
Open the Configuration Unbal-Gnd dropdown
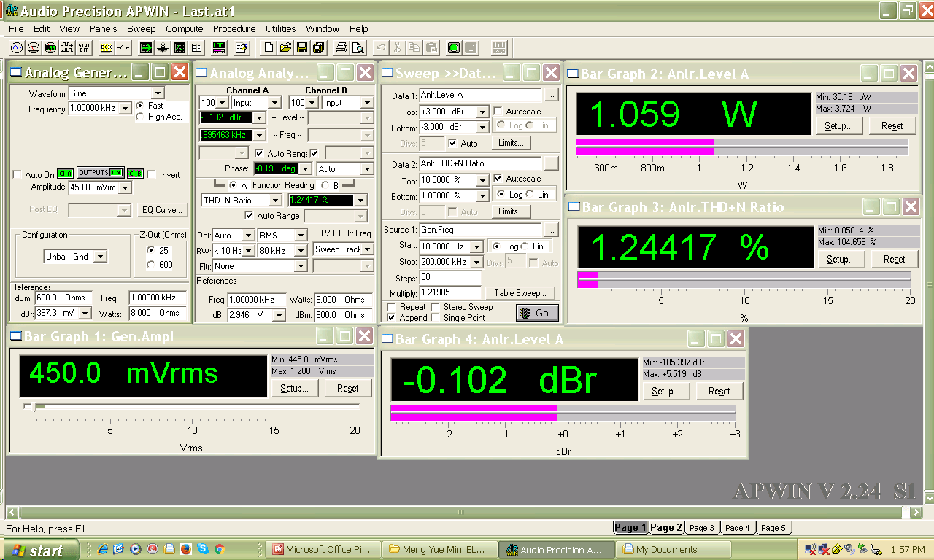tap(100, 256)
